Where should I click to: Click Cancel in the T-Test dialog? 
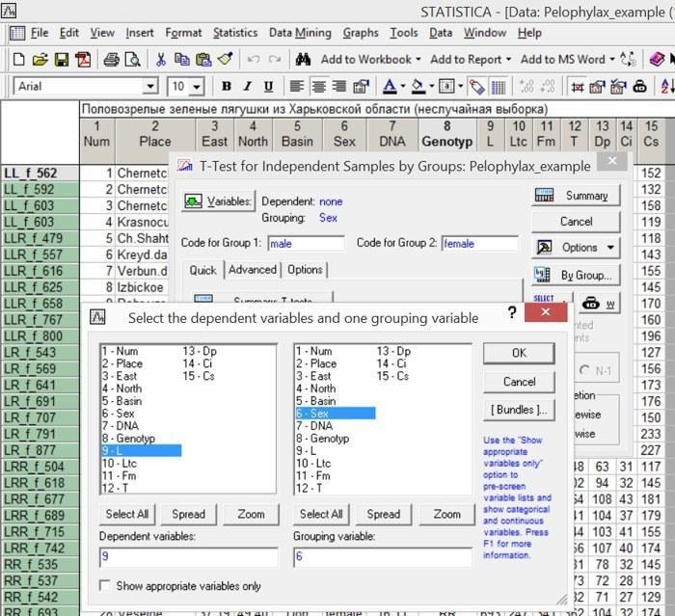(576, 222)
